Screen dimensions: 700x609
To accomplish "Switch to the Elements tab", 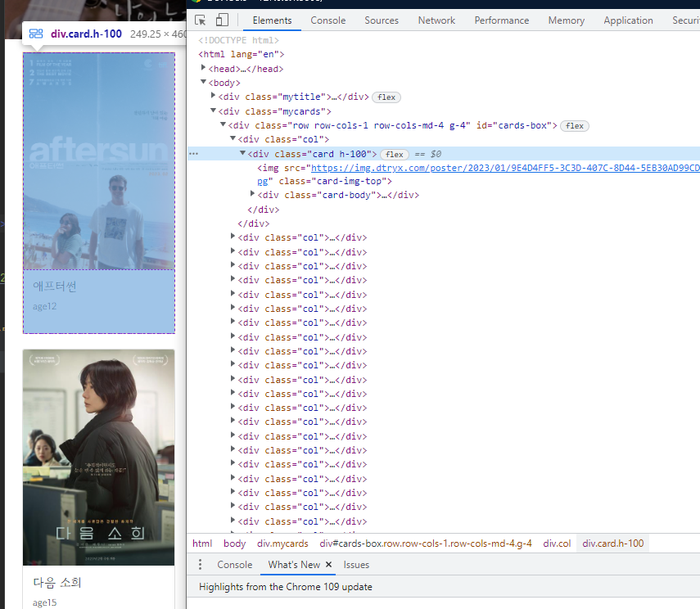I will [x=272, y=20].
